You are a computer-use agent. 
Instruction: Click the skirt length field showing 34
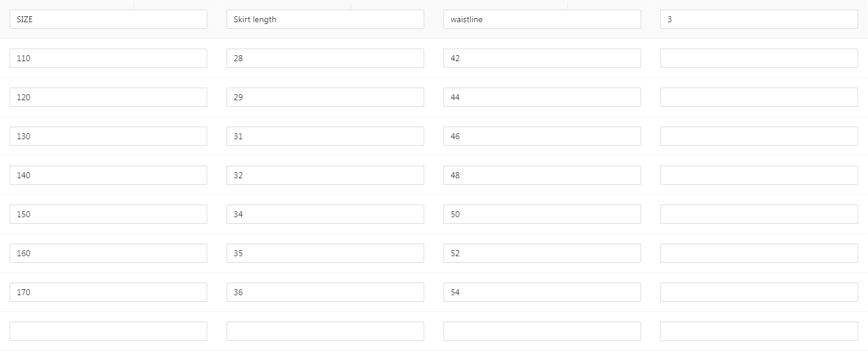(325, 214)
